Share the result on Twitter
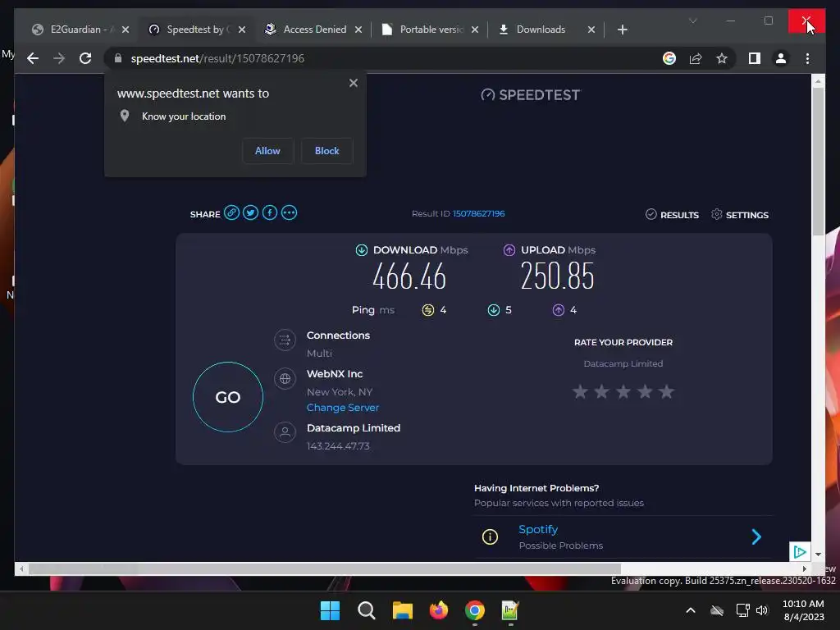 [x=250, y=212]
